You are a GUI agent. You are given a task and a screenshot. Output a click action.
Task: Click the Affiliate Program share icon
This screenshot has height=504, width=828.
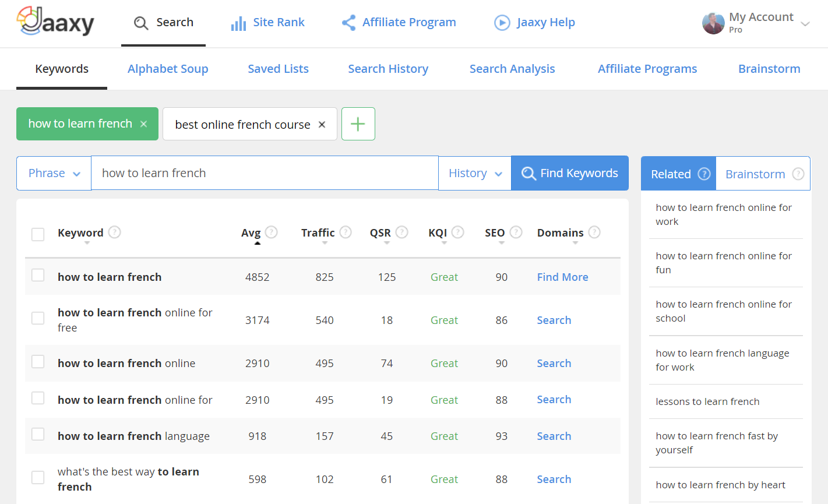[348, 23]
